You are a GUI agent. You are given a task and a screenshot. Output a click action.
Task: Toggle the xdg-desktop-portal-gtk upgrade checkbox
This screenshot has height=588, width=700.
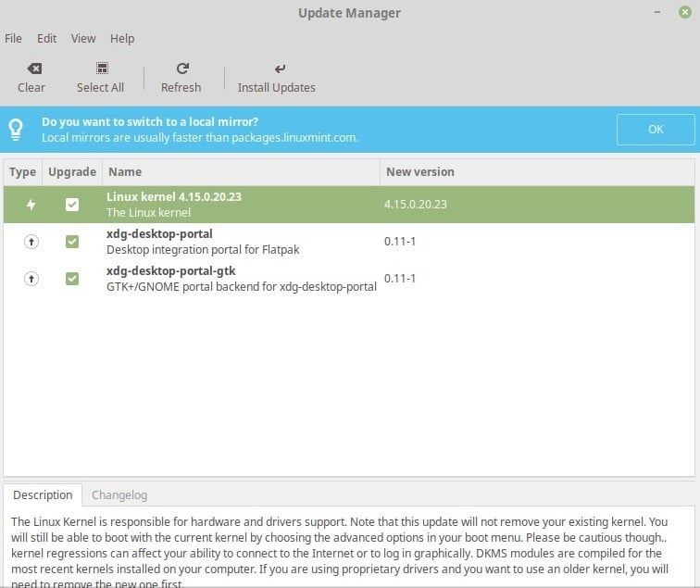pos(72,279)
